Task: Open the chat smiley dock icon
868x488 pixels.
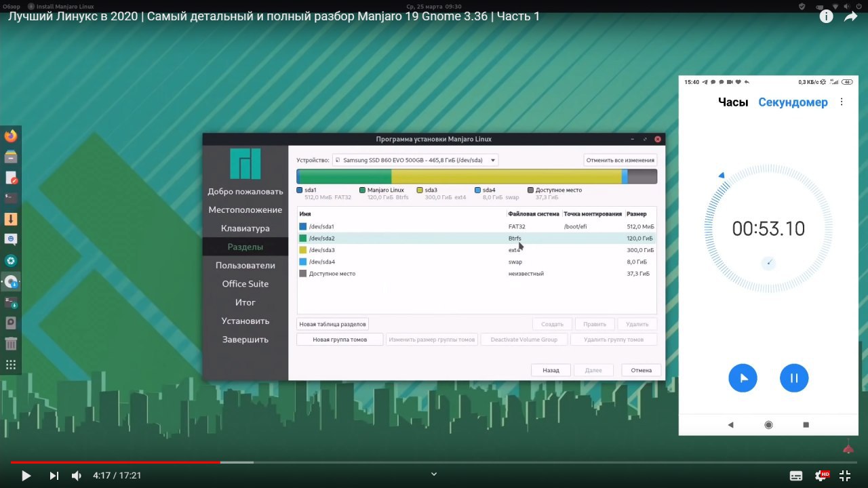Action: click(11, 239)
